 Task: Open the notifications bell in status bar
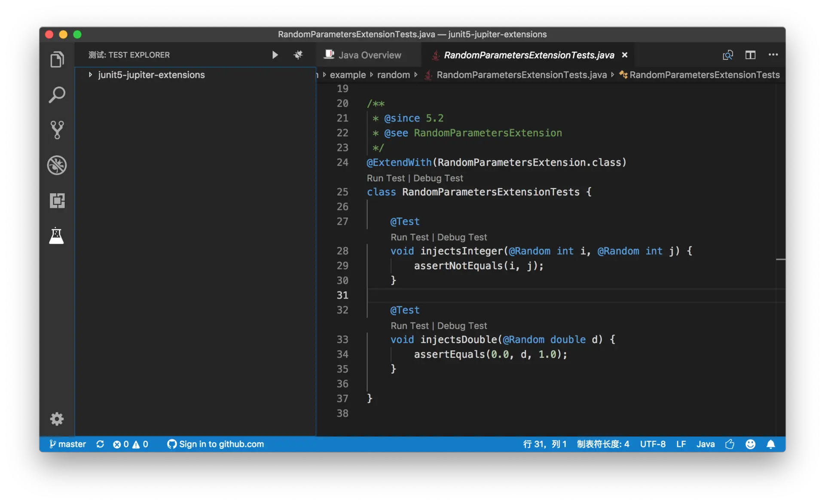tap(771, 444)
